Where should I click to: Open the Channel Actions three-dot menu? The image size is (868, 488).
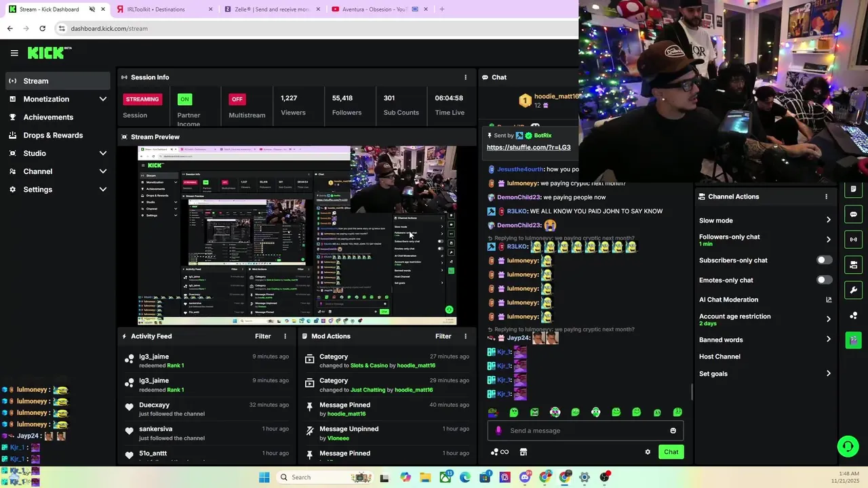(826, 197)
